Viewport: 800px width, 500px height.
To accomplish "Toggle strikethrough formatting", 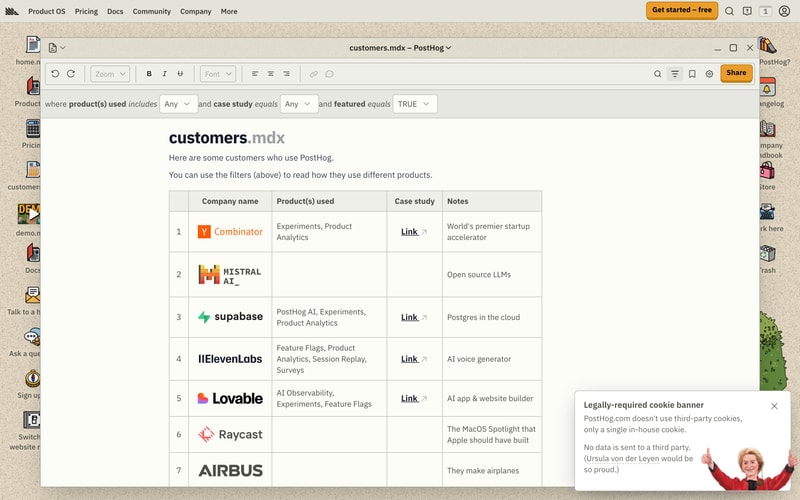I will (x=180, y=74).
